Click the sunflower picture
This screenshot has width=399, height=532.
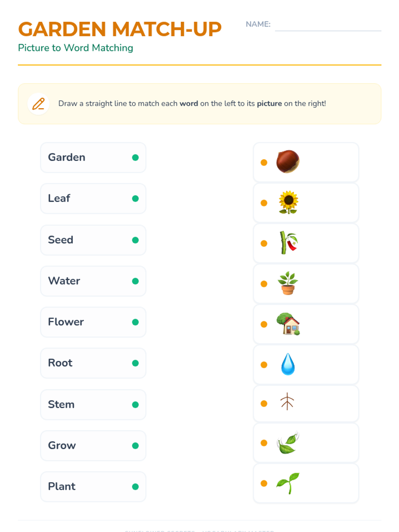(x=288, y=202)
